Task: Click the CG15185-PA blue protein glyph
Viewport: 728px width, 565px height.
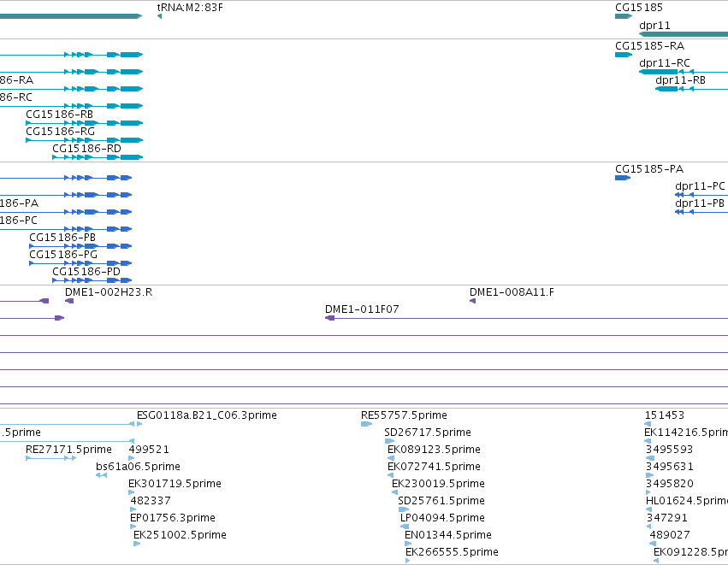Action: [623, 178]
